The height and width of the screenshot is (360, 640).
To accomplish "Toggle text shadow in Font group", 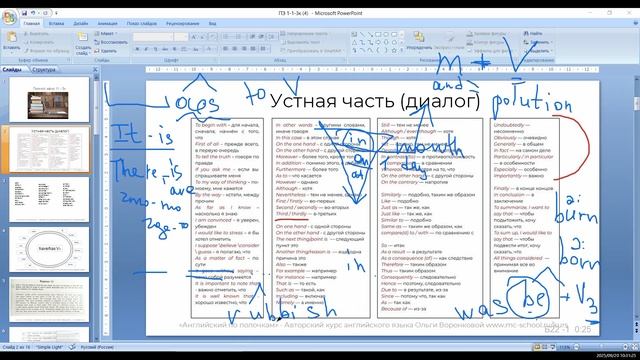I will [174, 49].
